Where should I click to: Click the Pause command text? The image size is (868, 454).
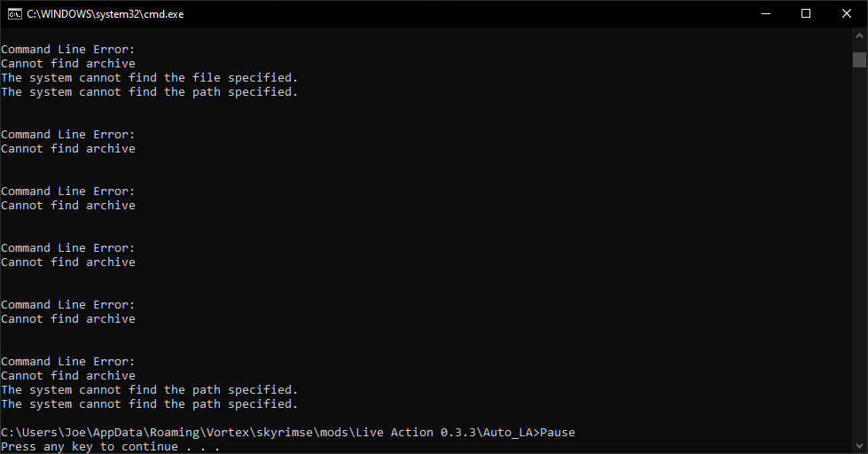[x=558, y=433]
